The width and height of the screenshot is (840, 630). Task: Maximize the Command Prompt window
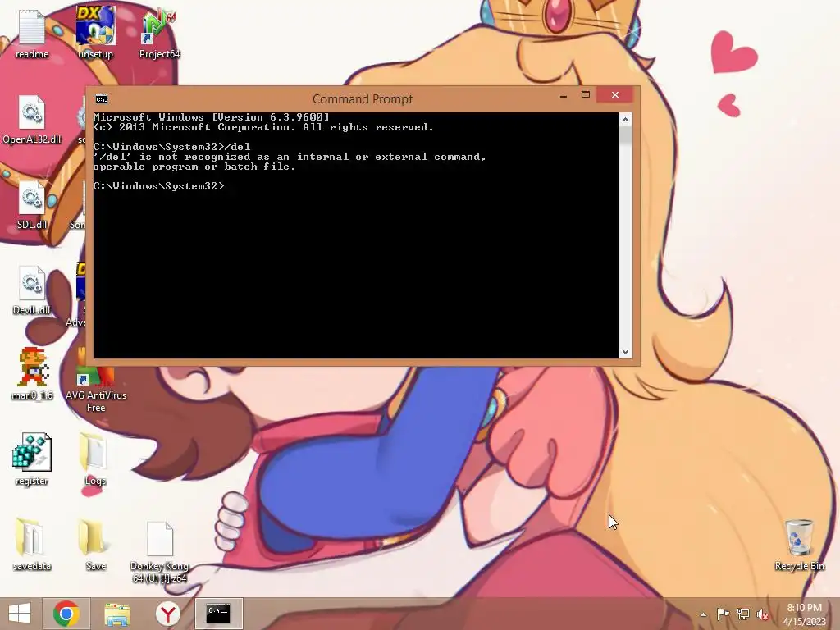[x=586, y=95]
